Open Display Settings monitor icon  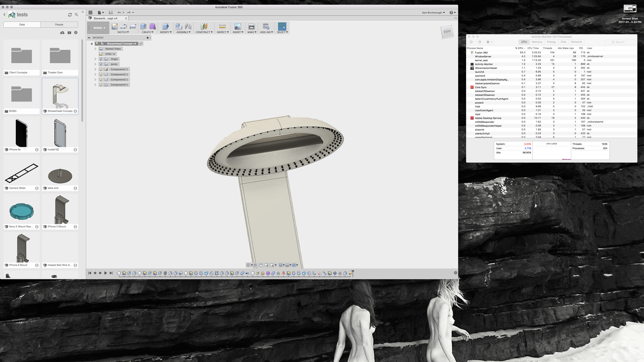[281, 265]
